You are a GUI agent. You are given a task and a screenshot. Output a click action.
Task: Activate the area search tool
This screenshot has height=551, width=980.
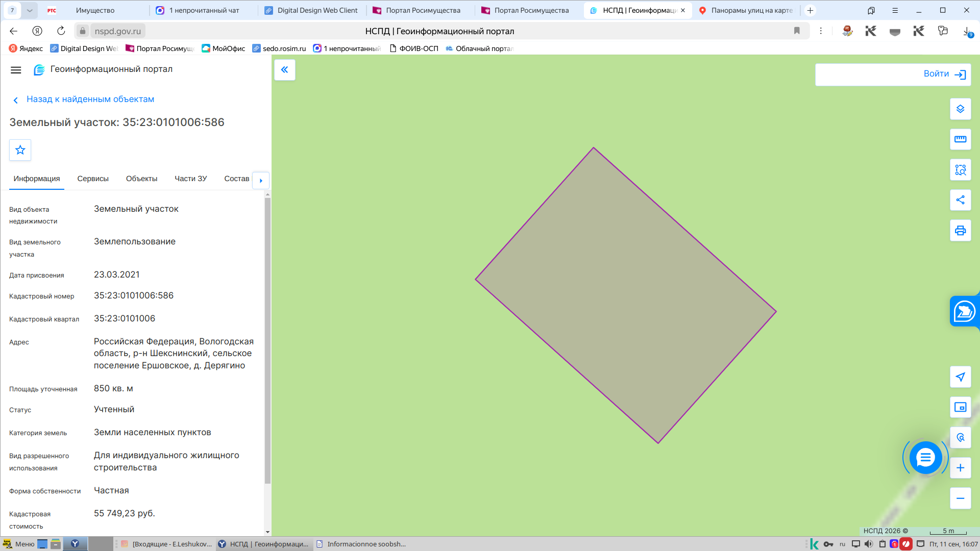coord(960,170)
